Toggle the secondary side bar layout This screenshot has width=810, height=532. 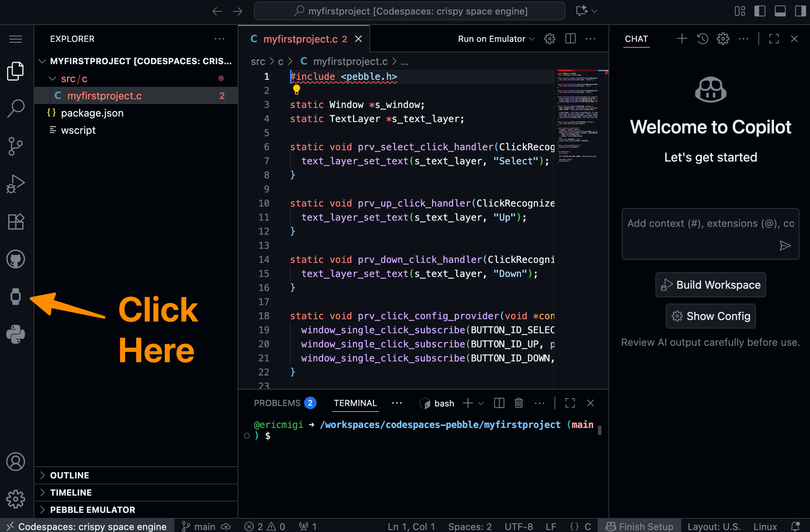pyautogui.click(x=800, y=11)
